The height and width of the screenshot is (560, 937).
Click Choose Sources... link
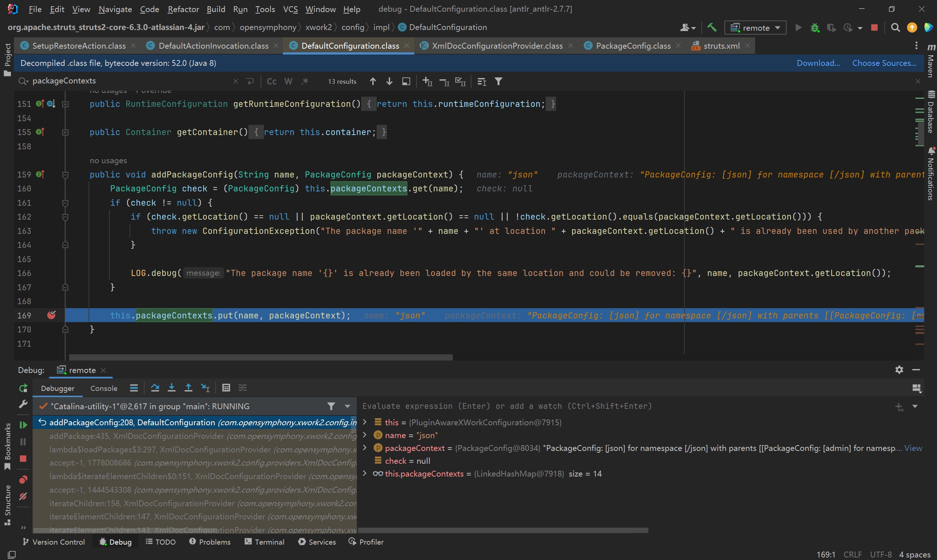click(884, 63)
